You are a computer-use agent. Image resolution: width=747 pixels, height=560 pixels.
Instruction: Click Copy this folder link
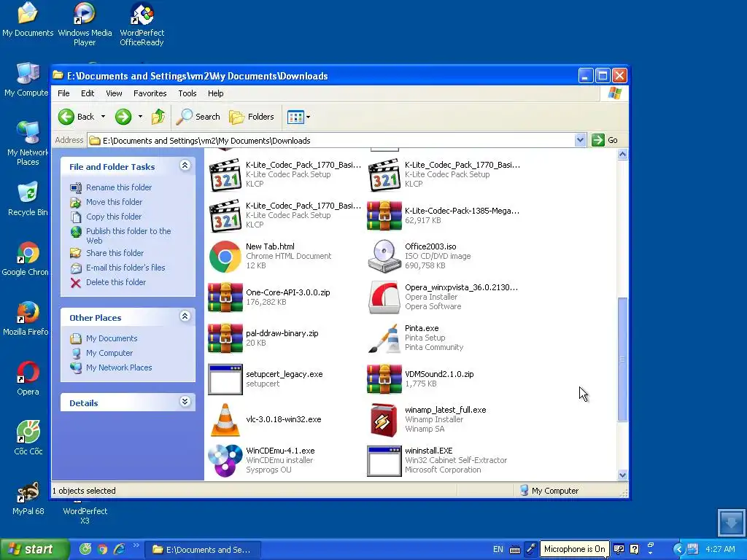pyautogui.click(x=113, y=217)
